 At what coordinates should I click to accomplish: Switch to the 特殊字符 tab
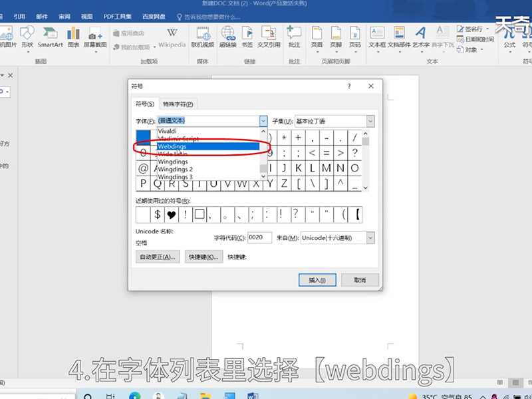(x=178, y=104)
